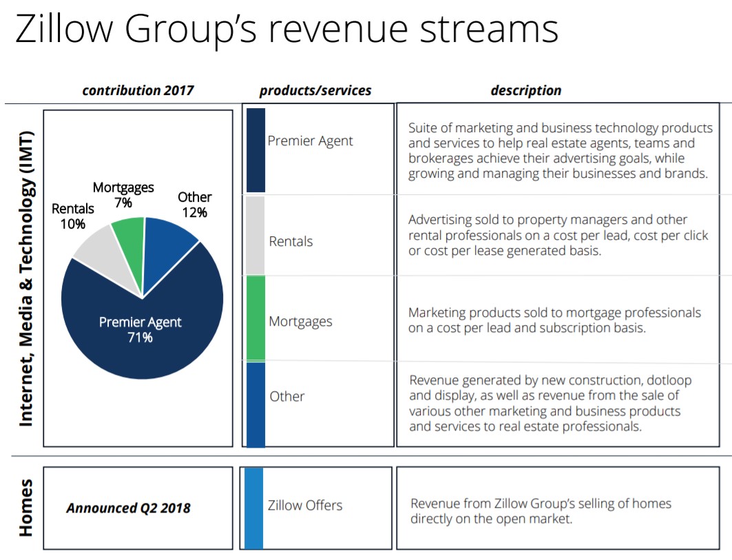Click 'Announced Q2 2018' text
Image resolution: width=732 pixels, height=560 pixels.
pyautogui.click(x=128, y=508)
